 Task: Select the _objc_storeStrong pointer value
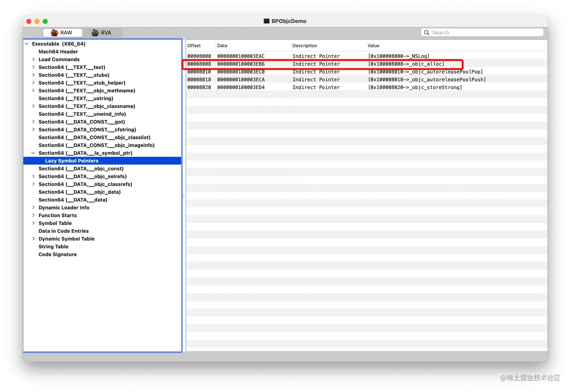pyautogui.click(x=415, y=88)
